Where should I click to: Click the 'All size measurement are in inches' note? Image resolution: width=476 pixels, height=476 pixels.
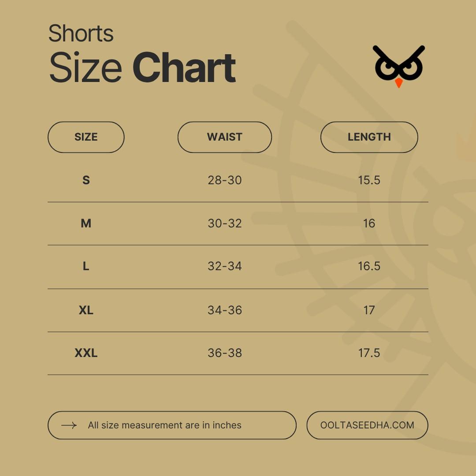click(164, 425)
